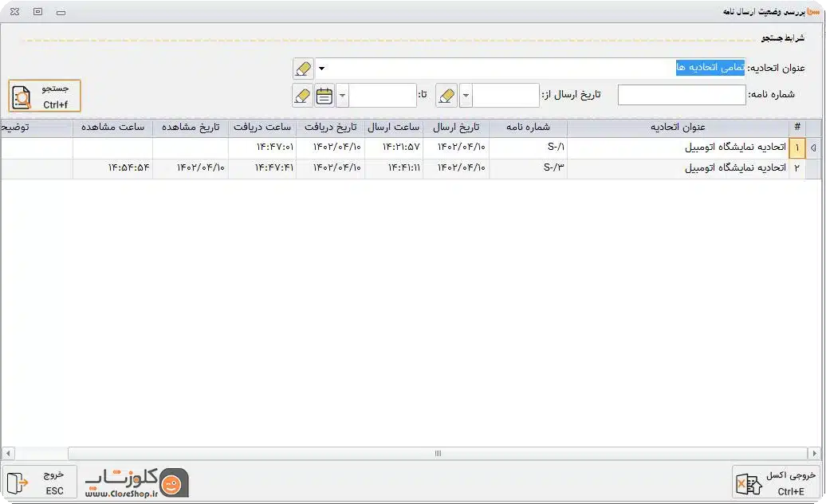Sort by the ساعت دریافت column header
The height and width of the screenshot is (504, 826).
coord(262,128)
